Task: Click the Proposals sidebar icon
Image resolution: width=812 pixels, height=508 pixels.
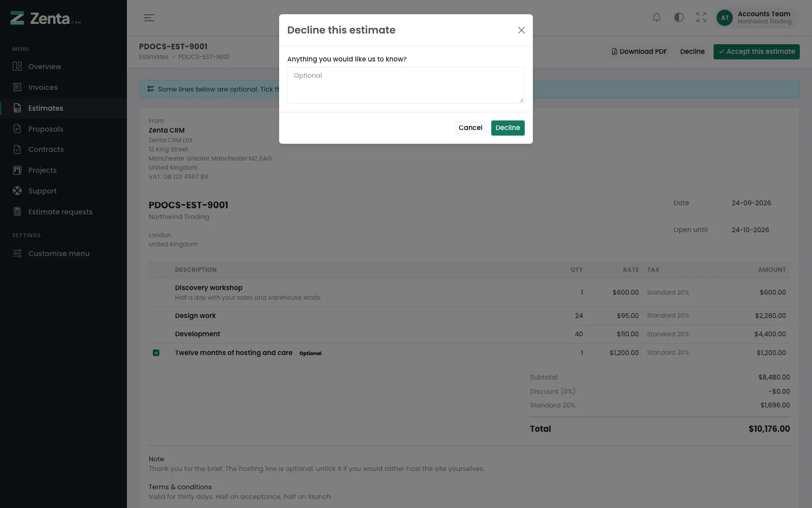Action: click(x=17, y=129)
